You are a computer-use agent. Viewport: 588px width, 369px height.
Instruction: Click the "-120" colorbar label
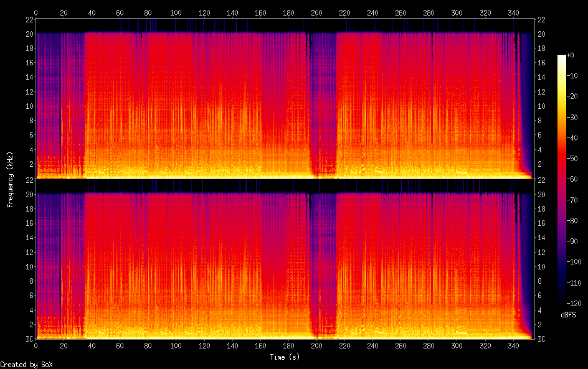click(x=574, y=304)
